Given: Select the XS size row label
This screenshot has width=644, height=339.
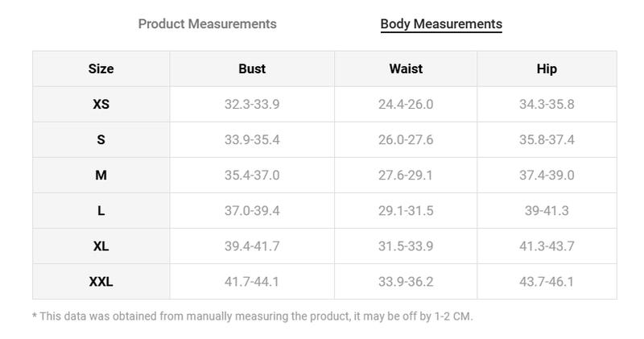Looking at the screenshot, I should (x=101, y=105).
